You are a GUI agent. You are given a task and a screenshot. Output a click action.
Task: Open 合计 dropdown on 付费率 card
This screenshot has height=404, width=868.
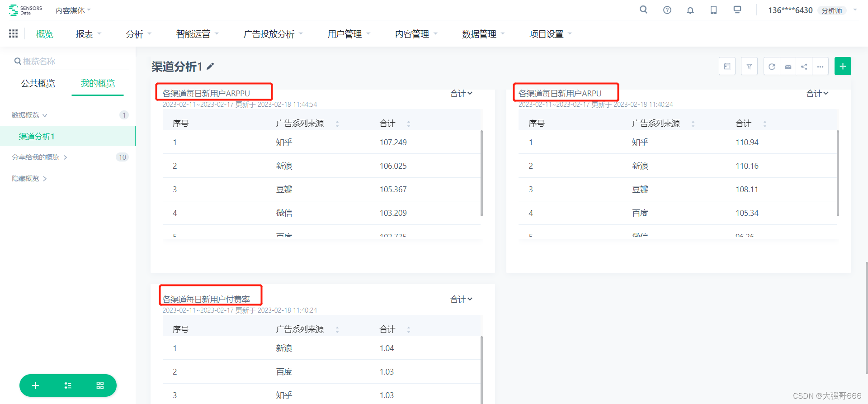[461, 299]
